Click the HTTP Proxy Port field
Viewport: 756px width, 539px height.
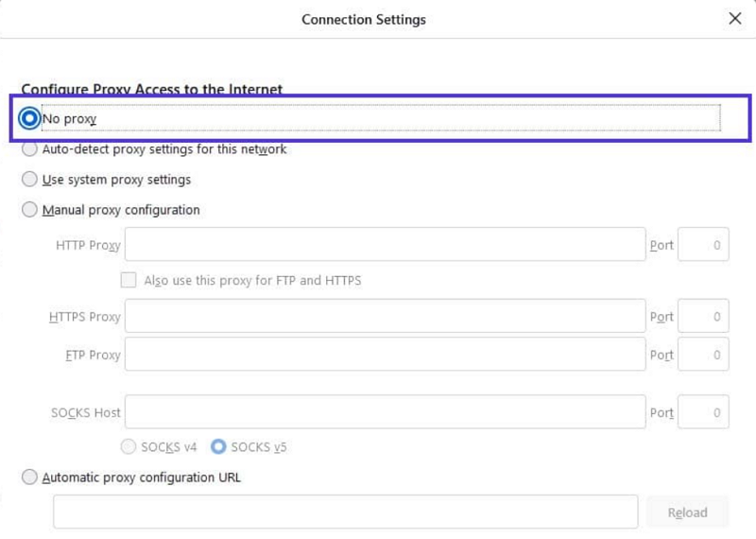click(x=703, y=245)
